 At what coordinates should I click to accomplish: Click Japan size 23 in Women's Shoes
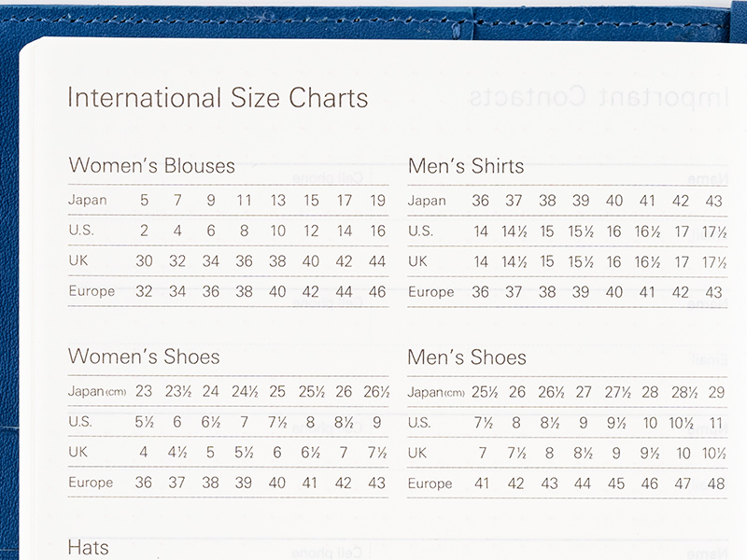pos(144,391)
